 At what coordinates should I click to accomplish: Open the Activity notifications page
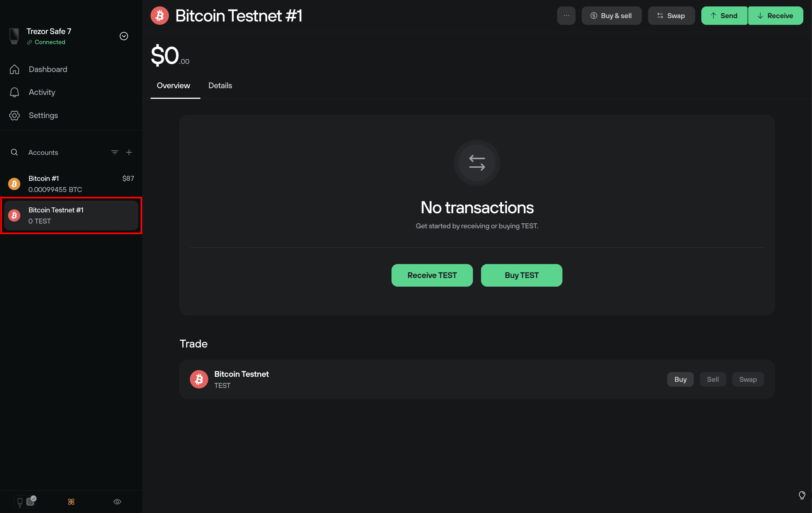[42, 92]
